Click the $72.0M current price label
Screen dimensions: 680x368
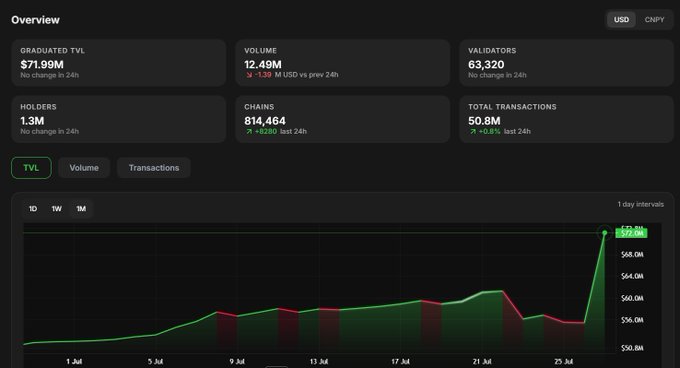(x=631, y=233)
